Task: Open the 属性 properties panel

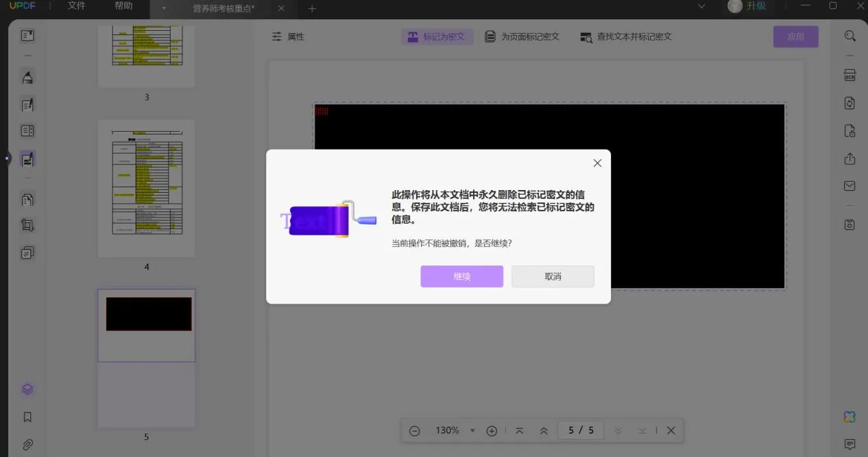Action: 288,36
